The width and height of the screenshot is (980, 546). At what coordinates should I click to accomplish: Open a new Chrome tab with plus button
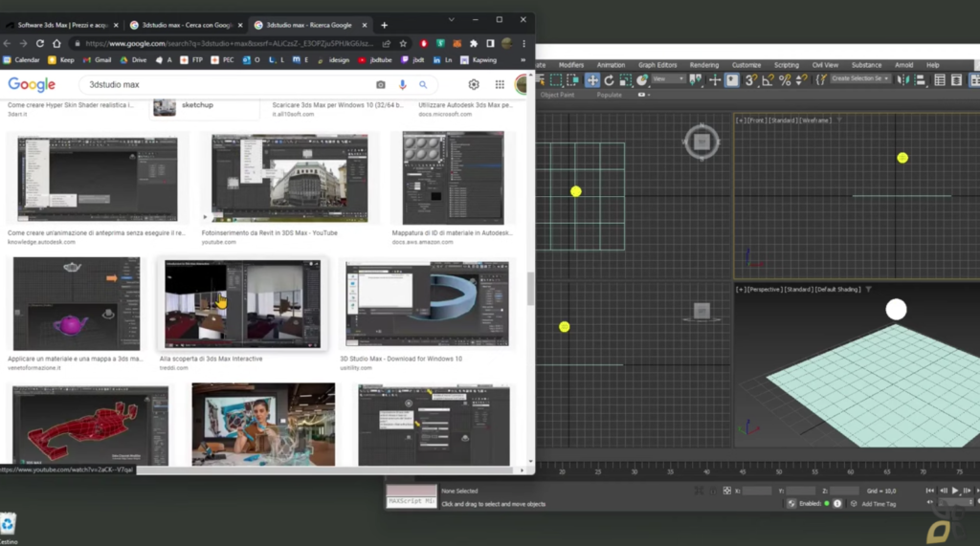pos(385,25)
